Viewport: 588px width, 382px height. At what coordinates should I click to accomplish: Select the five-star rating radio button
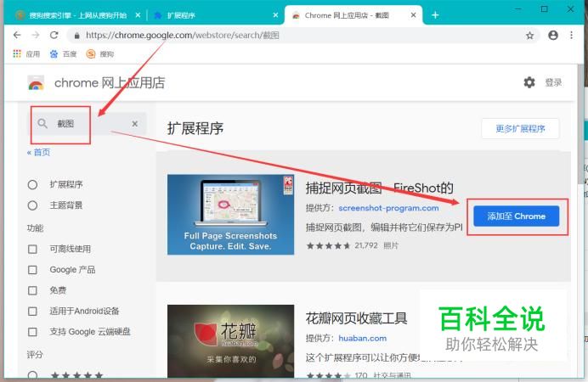[32, 375]
